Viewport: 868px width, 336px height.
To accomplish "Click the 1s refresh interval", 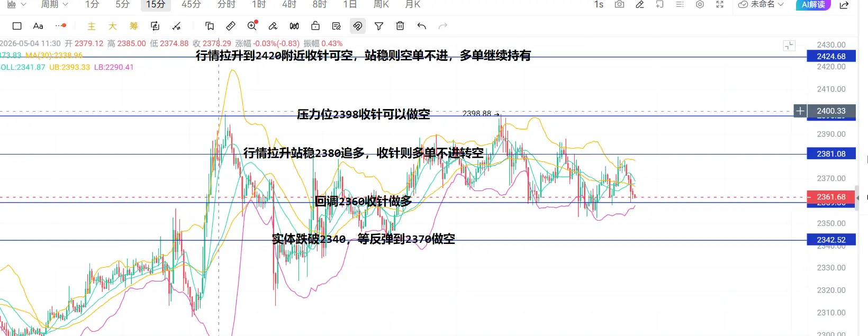I will pyautogui.click(x=599, y=4).
